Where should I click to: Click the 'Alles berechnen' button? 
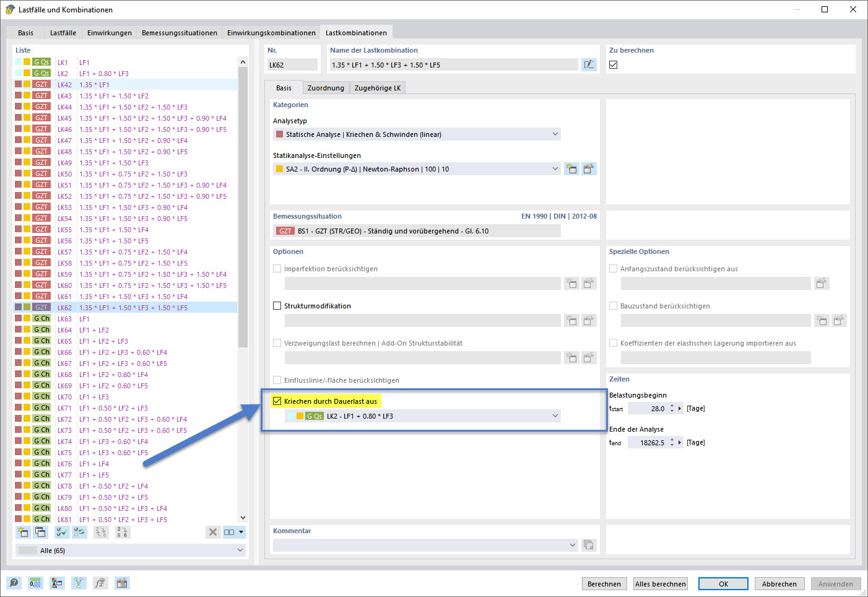click(x=661, y=583)
